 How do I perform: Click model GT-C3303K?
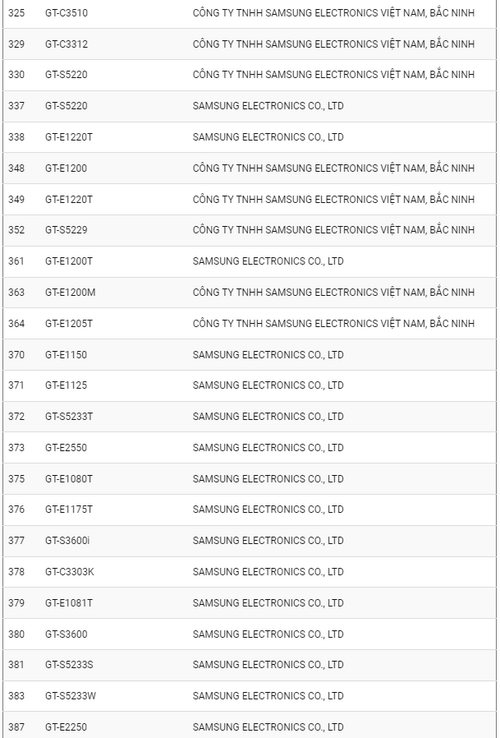pyautogui.click(x=70, y=572)
